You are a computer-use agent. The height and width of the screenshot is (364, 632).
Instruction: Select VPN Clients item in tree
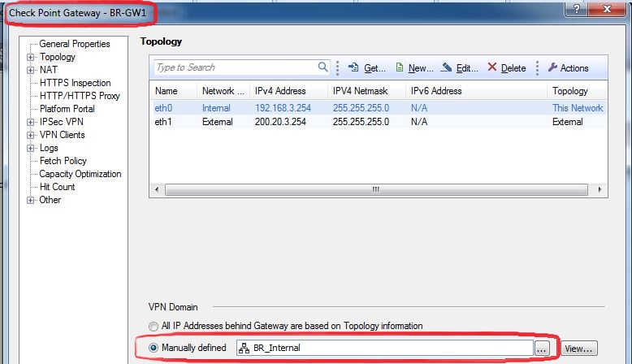tap(62, 135)
